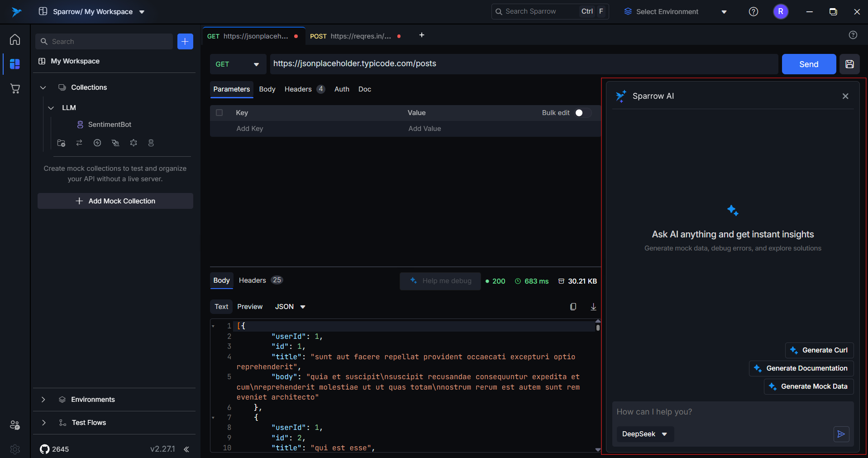868x458 pixels.
Task: Open the JSON response format dropdown
Action: [x=290, y=307]
